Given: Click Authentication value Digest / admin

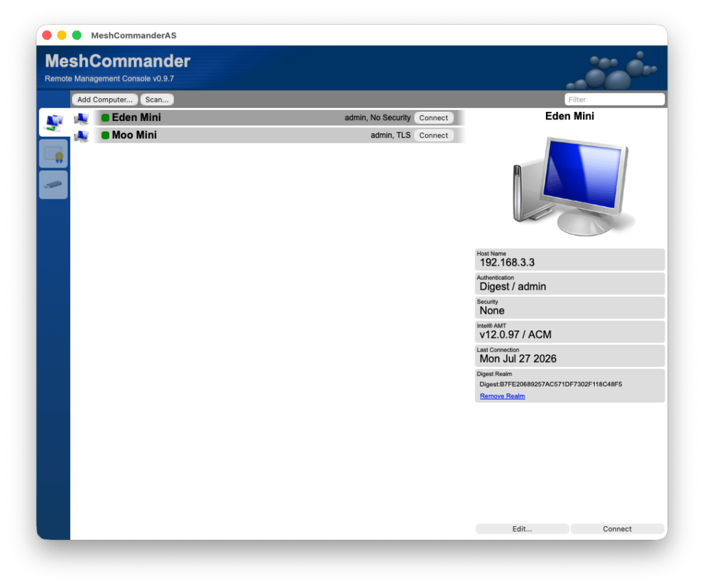Looking at the screenshot, I should pyautogui.click(x=513, y=286).
